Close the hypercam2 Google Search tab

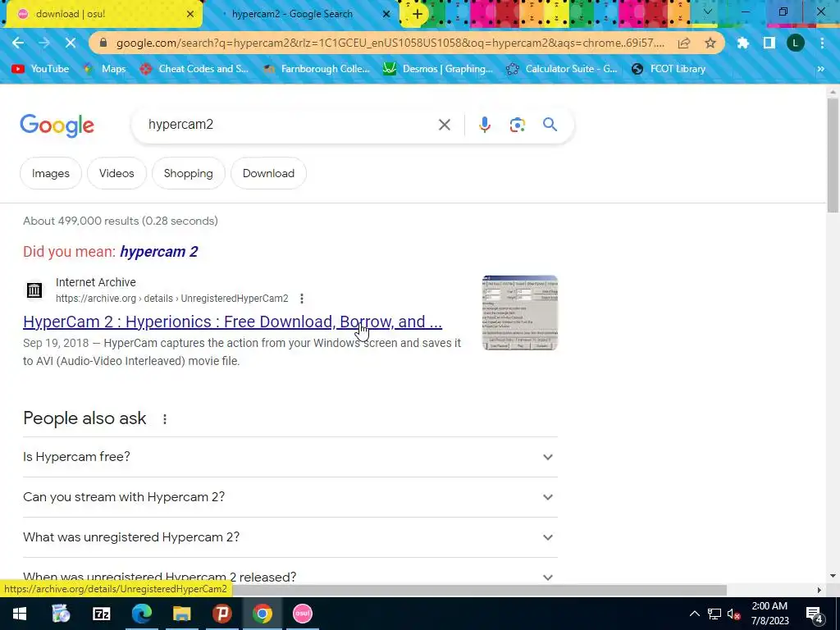[386, 14]
